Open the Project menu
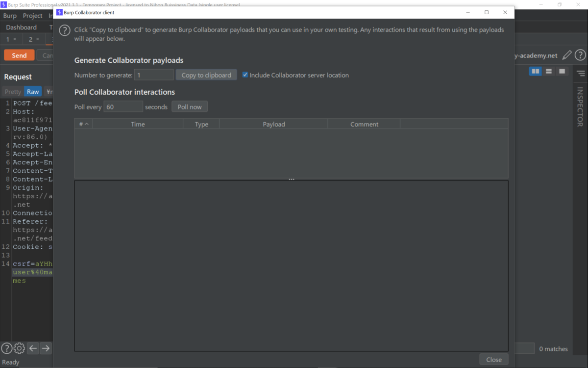 pos(33,16)
